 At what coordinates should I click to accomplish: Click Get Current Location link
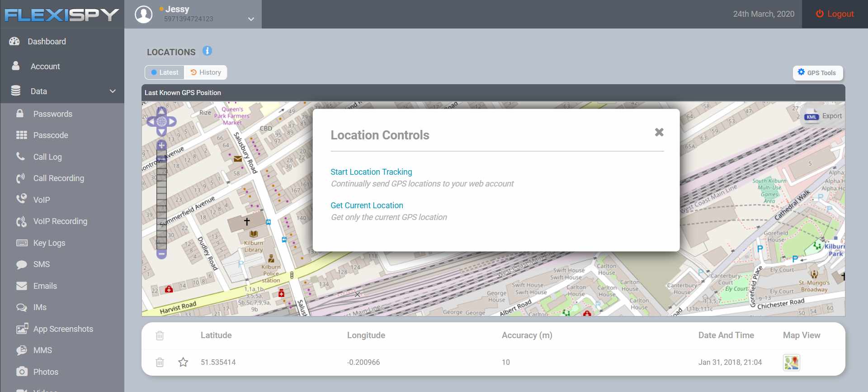click(367, 206)
